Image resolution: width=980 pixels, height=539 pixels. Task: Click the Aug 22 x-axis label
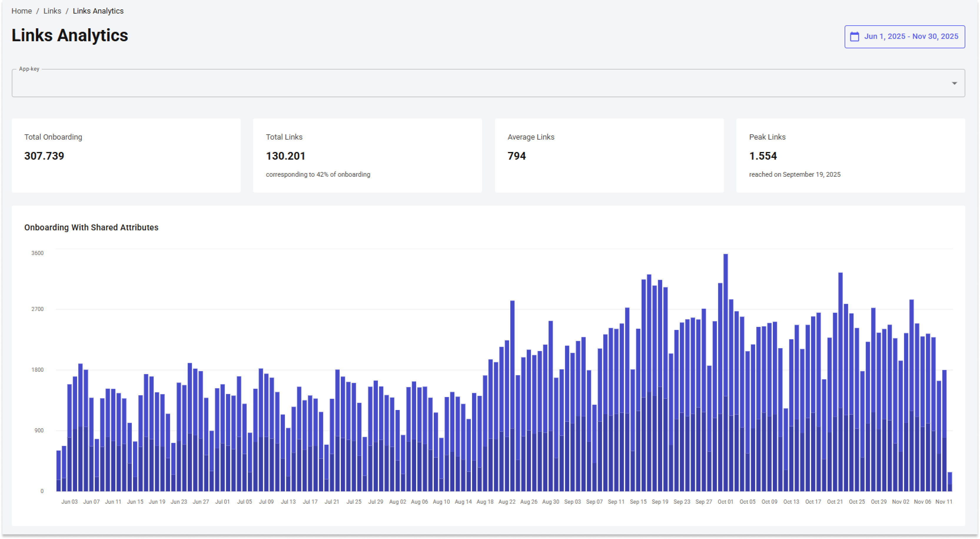[x=507, y=502]
